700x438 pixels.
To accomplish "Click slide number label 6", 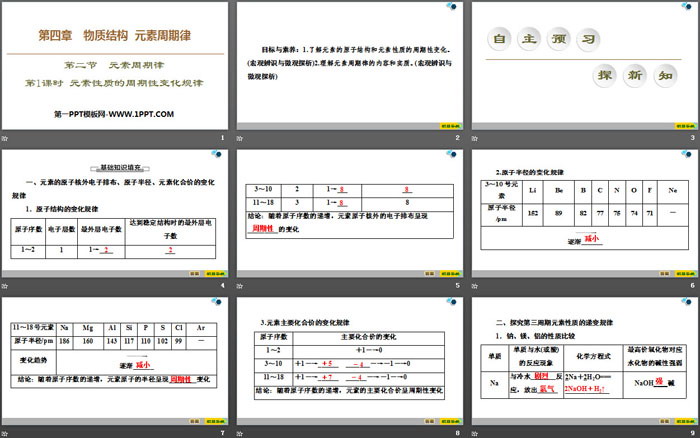I will pyautogui.click(x=692, y=285).
